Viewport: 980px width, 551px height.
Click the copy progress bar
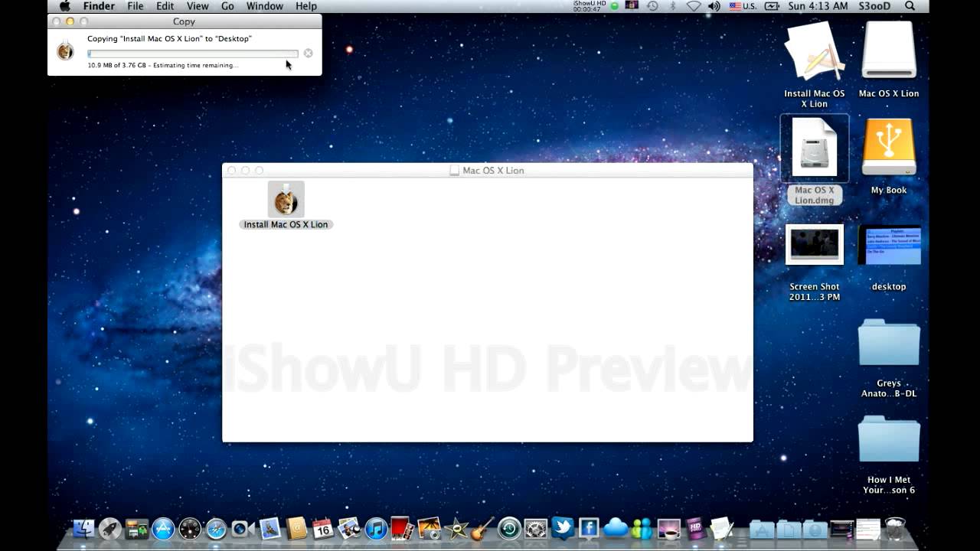(193, 54)
